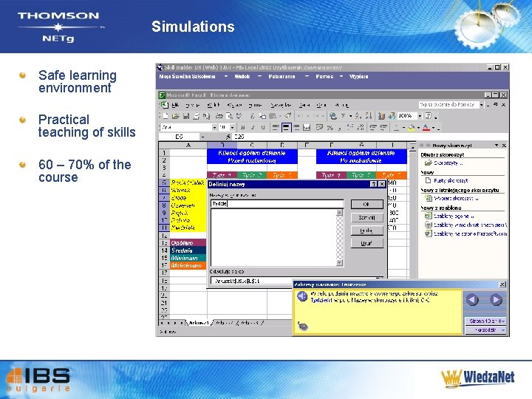Launch the Chart Wizard icon
The image size is (532, 399).
click(x=382, y=116)
